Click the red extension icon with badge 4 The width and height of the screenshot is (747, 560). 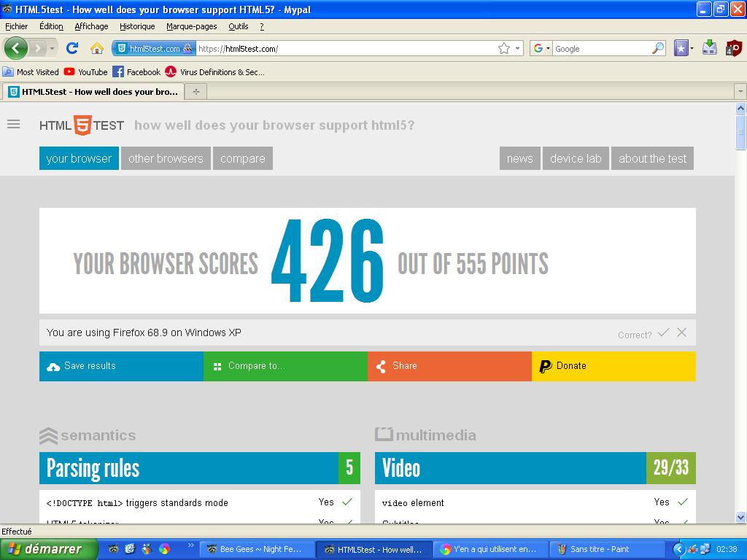pos(734,47)
